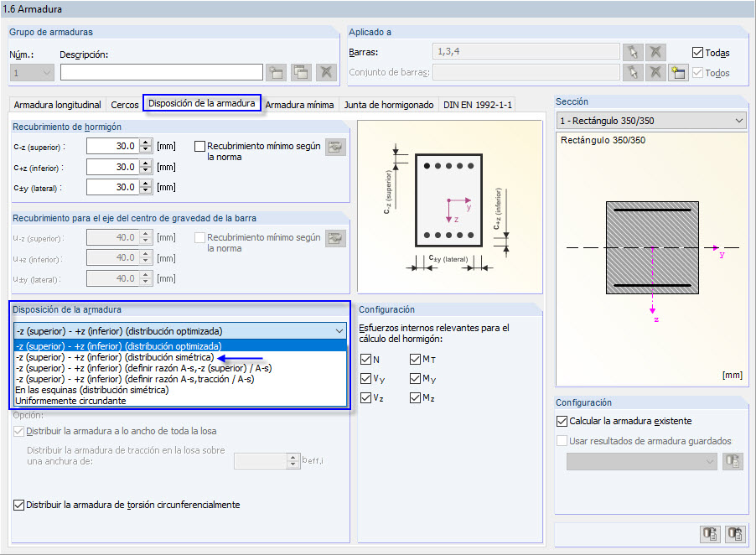The image size is (756, 555).
Task: Switch to the Armadura longitudinal tab
Action: coord(57,105)
